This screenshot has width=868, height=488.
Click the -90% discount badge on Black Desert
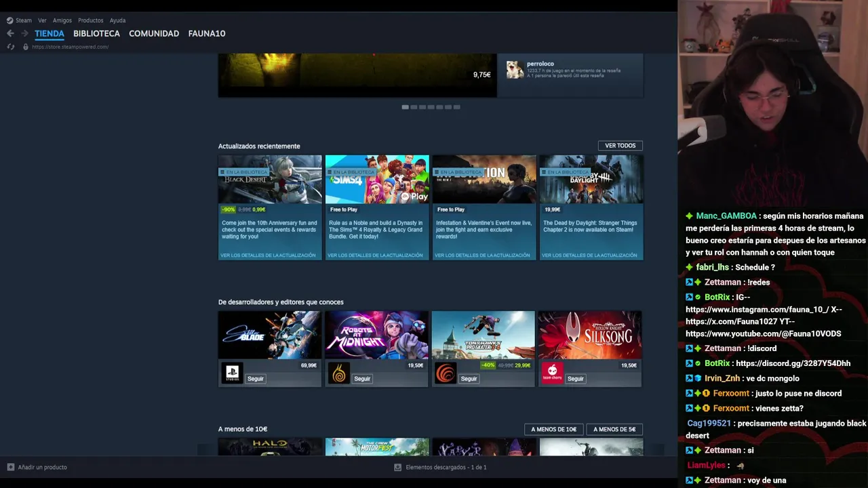click(228, 209)
